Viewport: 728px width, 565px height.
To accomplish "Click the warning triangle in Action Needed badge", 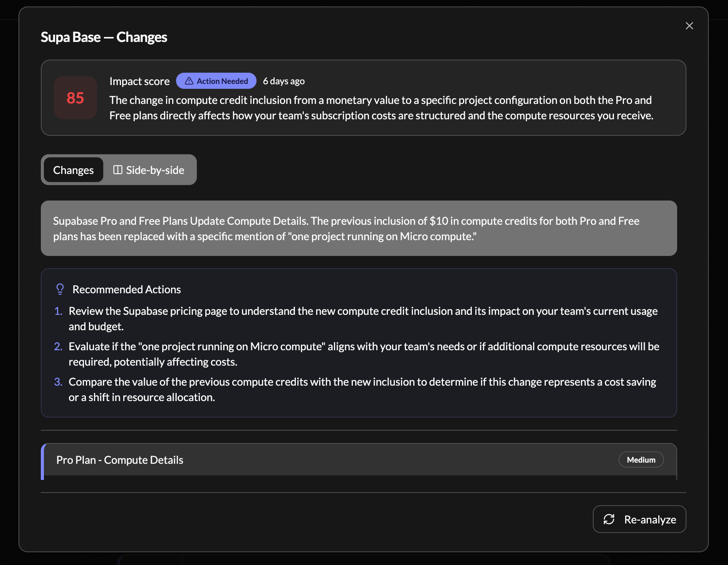I will (189, 81).
